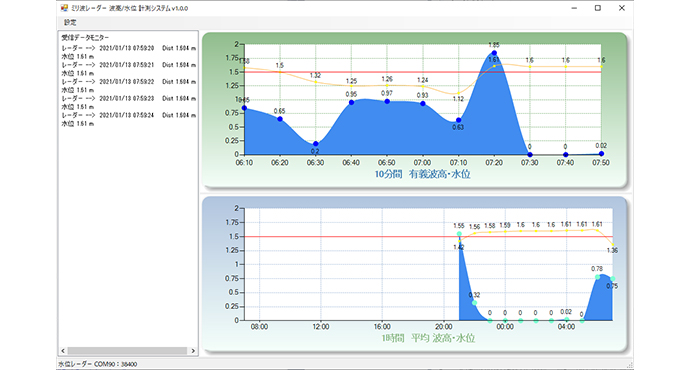690x370 pixels.
Task: Click the 1.85 peak data point at 07:20
Action: 494,53
